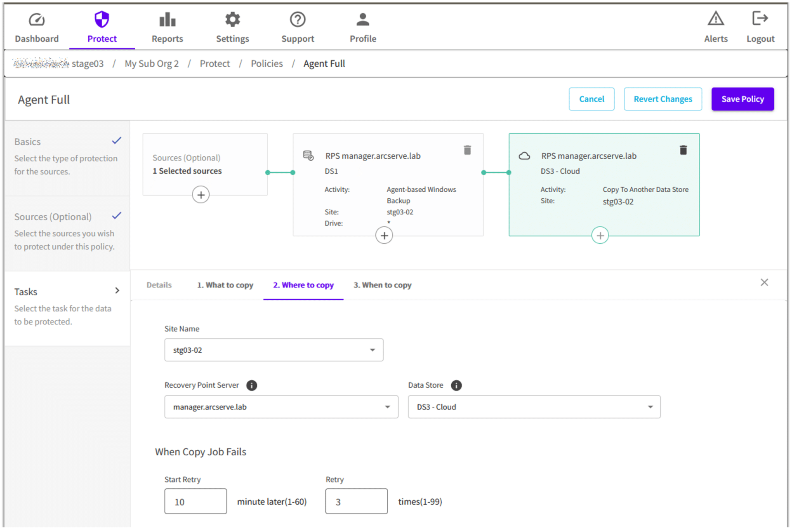This screenshot has width=792, height=532.
Task: Select the RPS DS1 backup card
Action: (x=388, y=185)
